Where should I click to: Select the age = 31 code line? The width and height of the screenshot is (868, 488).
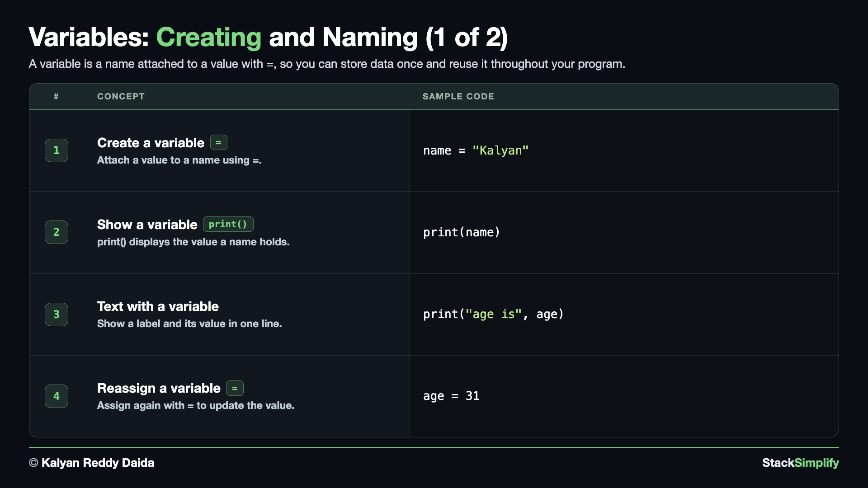point(451,396)
